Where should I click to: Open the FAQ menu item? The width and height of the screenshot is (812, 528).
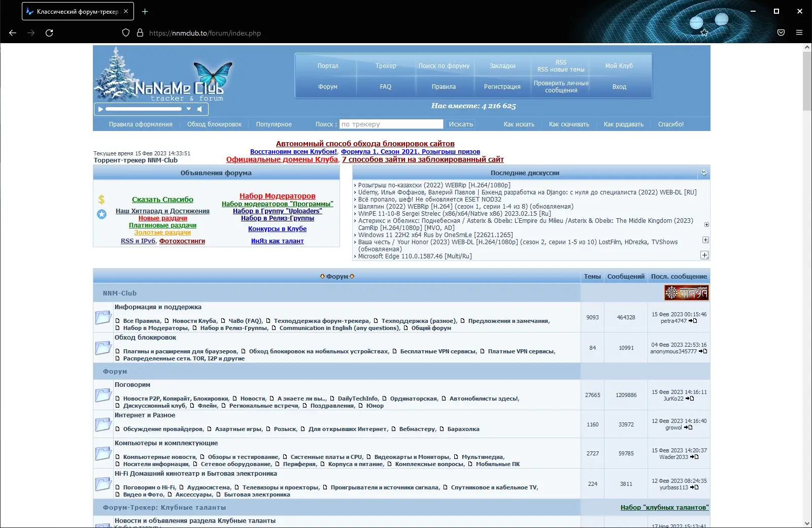click(386, 87)
